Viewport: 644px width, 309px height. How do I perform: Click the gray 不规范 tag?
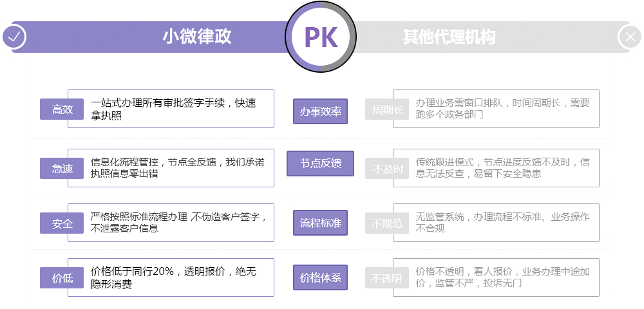387,223
